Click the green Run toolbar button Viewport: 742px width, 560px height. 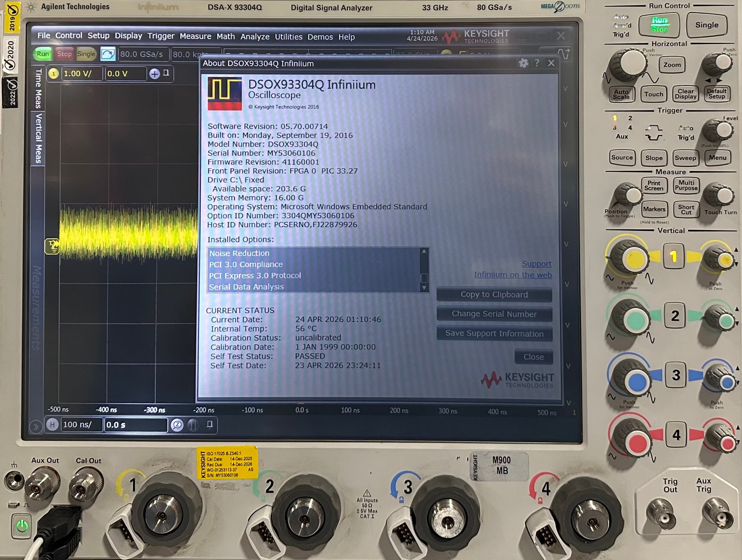[43, 54]
